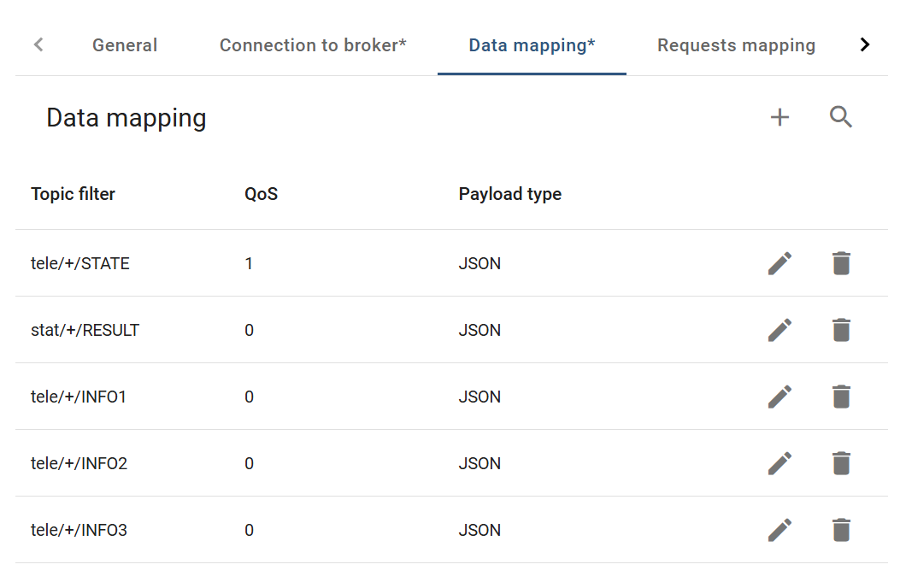Switch to the General tab
Viewport: 900px width, 588px height.
[x=125, y=45]
